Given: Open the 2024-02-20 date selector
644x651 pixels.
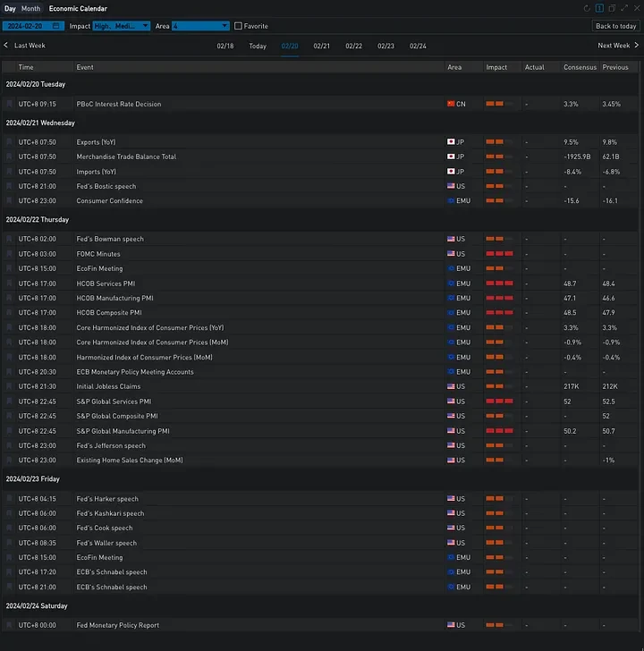Looking at the screenshot, I should [x=27, y=27].
